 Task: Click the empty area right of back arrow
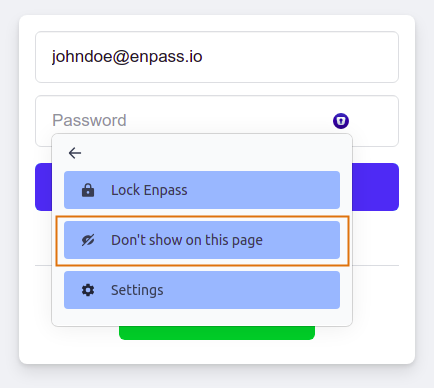[x=213, y=153]
